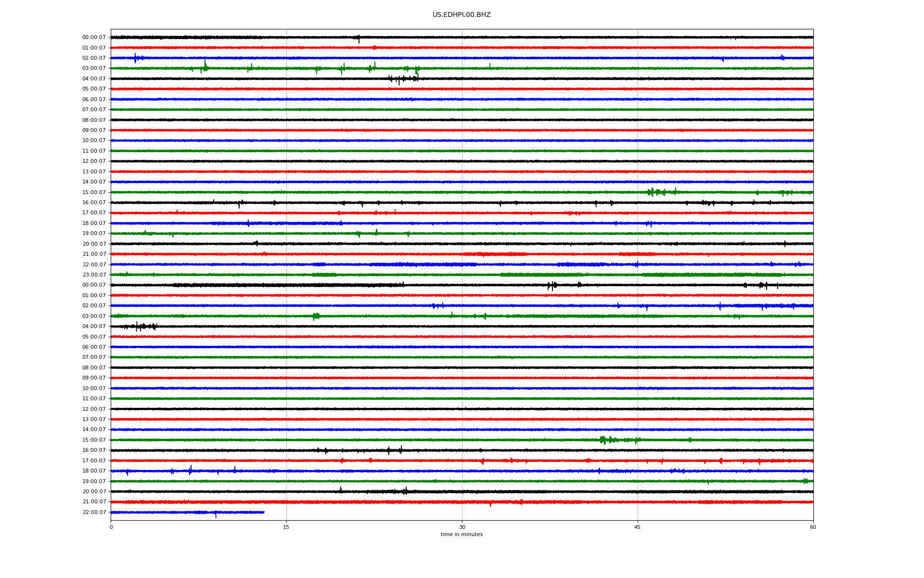Click the second 15:00:07 label in the lower half

(x=94, y=440)
